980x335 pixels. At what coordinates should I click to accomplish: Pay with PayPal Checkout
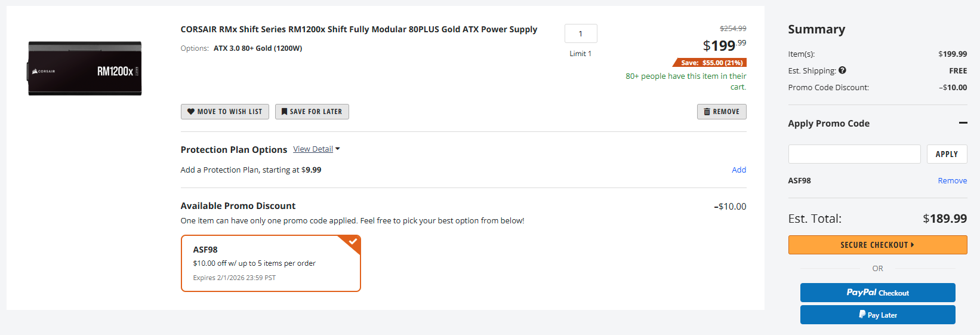tap(877, 293)
